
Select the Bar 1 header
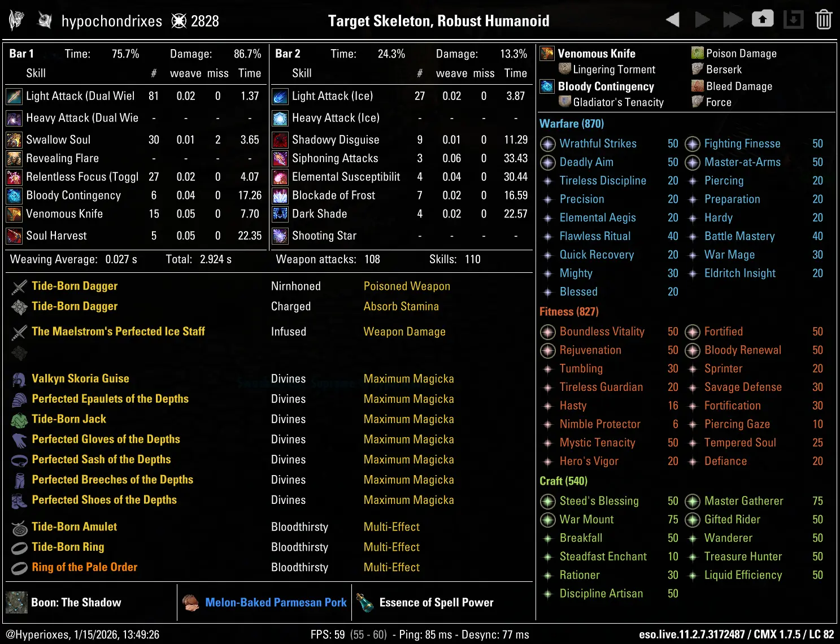point(21,54)
